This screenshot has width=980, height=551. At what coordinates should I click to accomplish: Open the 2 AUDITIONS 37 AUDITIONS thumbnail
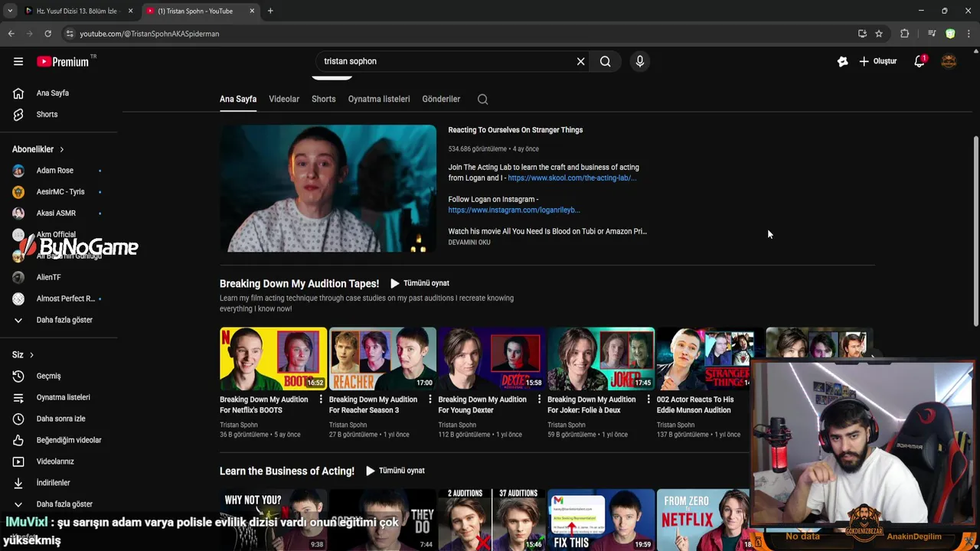coord(492,520)
